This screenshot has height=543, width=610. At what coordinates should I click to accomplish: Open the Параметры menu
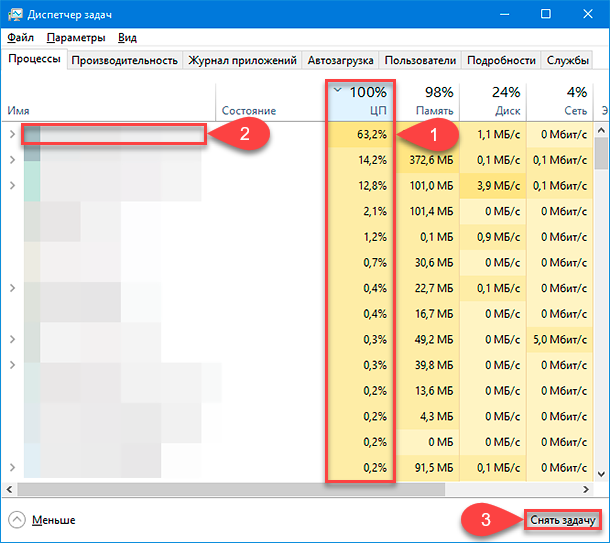(x=76, y=38)
